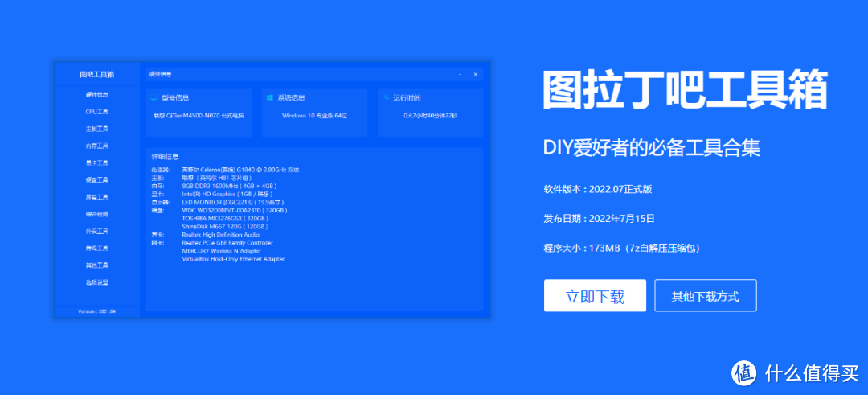Viewport: 868px width, 395px height.
Task: Click the Realtek PCIe GbE Family Controller line
Action: coord(227,243)
